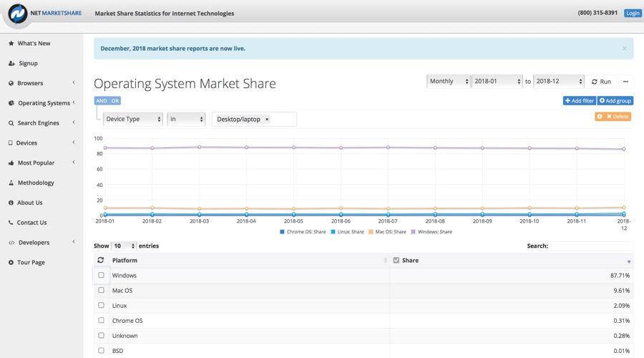Click into the table Search field
This screenshot has height=358, width=644.
click(x=591, y=246)
